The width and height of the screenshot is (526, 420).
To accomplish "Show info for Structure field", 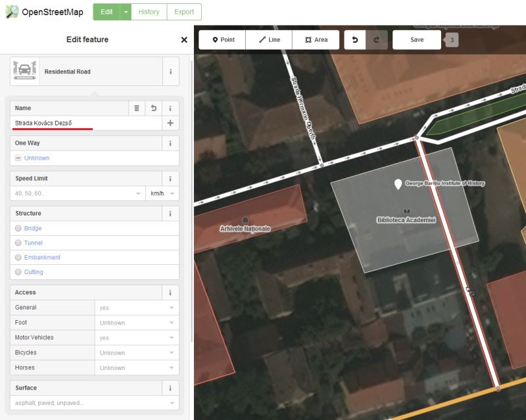I will point(170,214).
